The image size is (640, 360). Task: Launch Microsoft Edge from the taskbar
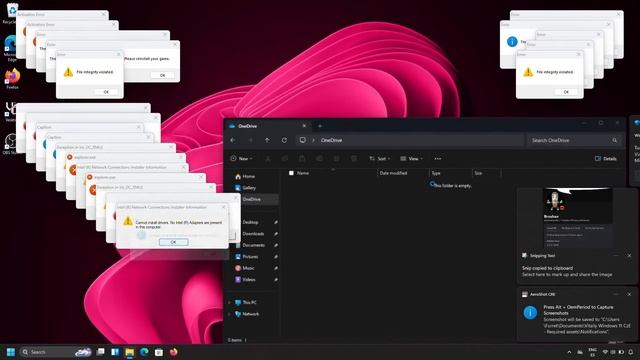pyautogui.click(x=144, y=352)
